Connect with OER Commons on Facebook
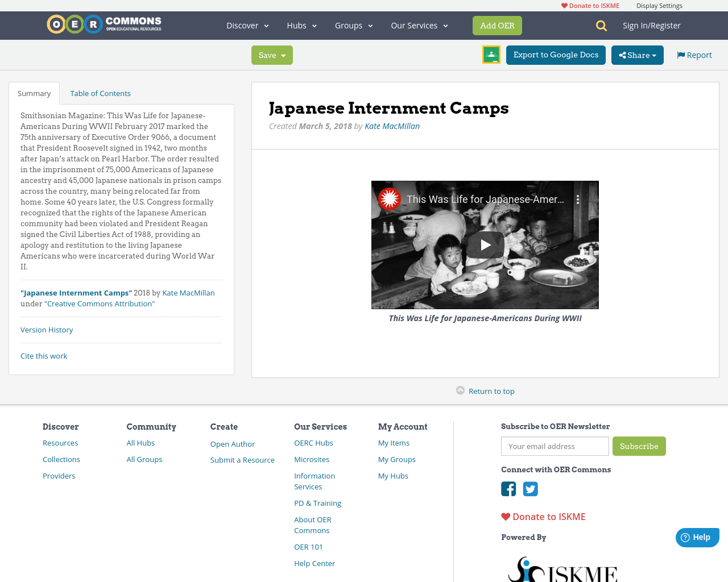 (x=508, y=488)
